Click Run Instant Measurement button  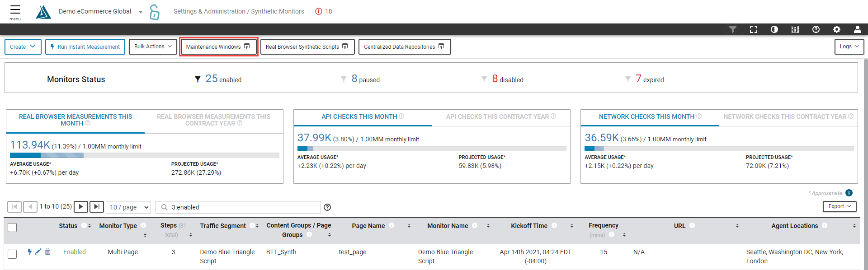pyautogui.click(x=85, y=47)
